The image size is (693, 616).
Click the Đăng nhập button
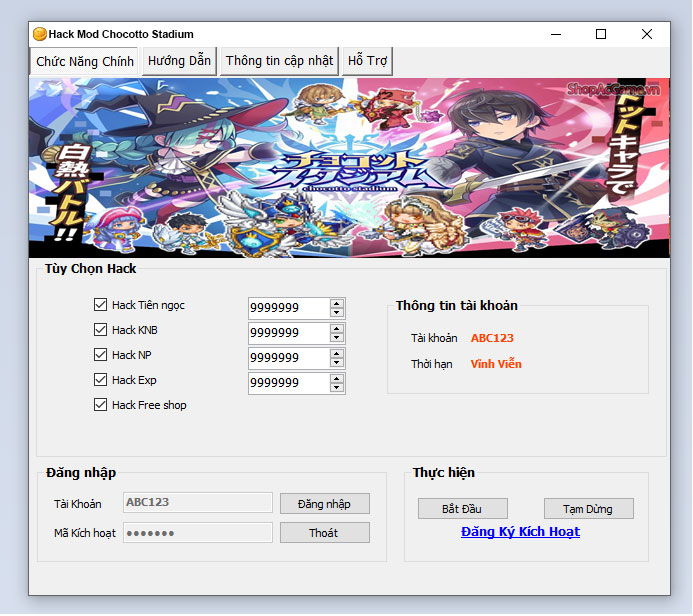(324, 504)
